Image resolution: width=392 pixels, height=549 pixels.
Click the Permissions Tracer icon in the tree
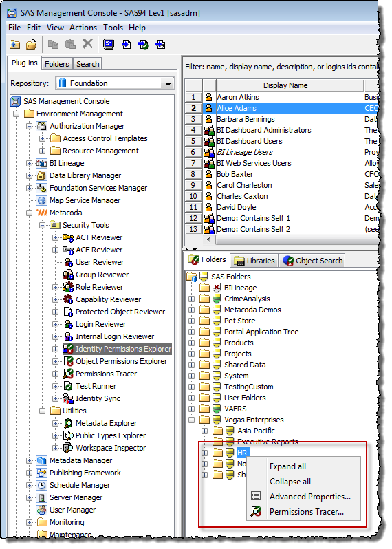tap(68, 374)
